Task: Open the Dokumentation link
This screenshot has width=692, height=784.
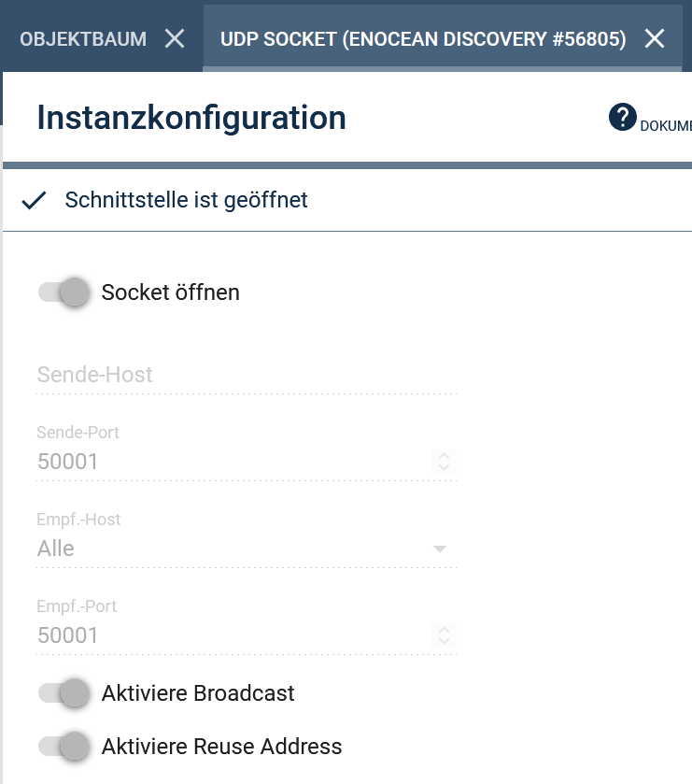Action: (666, 125)
